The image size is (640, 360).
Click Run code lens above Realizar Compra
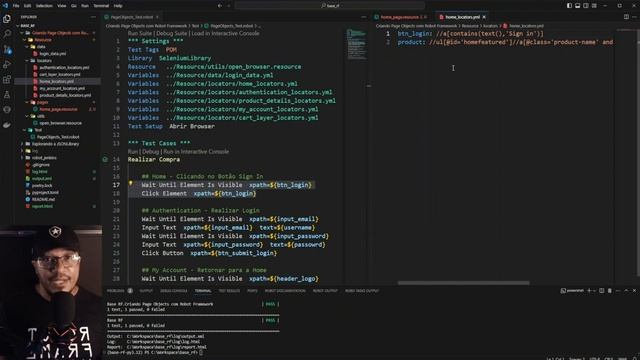pyautogui.click(x=133, y=151)
